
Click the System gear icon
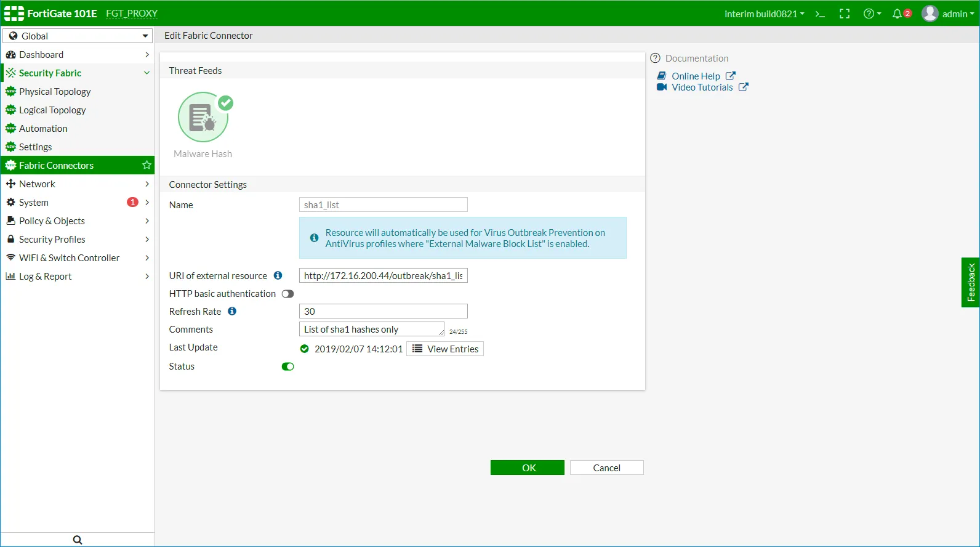tap(10, 202)
